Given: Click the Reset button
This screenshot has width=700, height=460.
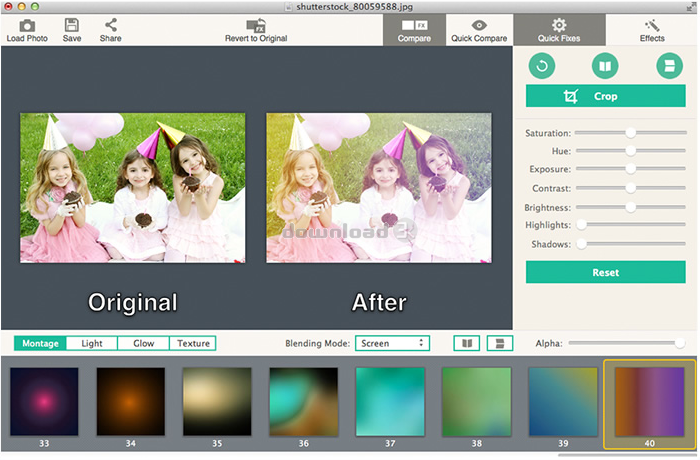Looking at the screenshot, I should click(x=605, y=272).
